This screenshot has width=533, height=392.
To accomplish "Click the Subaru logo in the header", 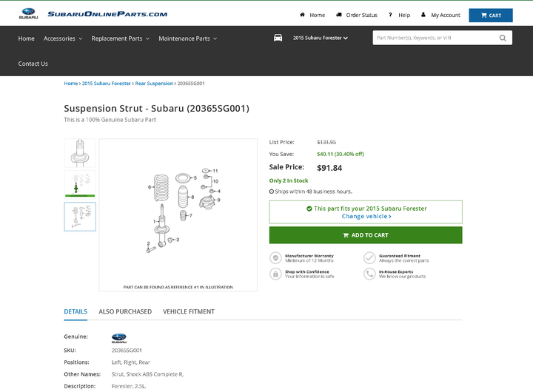I will (28, 13).
